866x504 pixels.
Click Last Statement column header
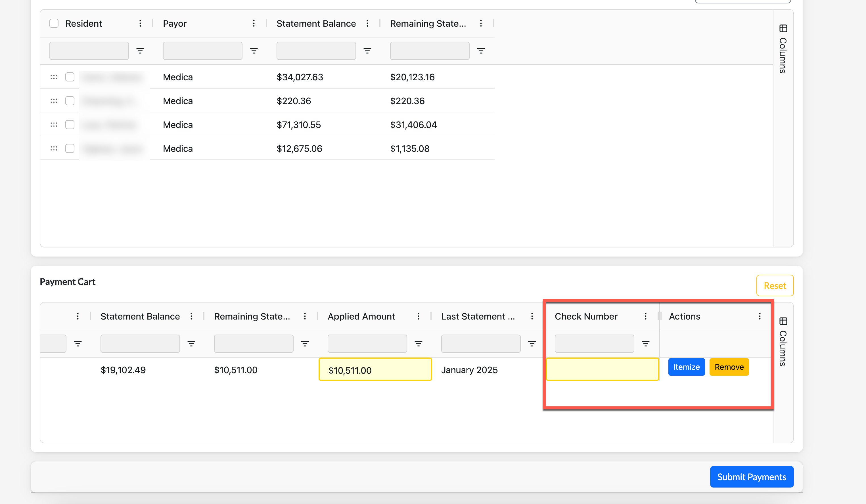[x=478, y=316]
